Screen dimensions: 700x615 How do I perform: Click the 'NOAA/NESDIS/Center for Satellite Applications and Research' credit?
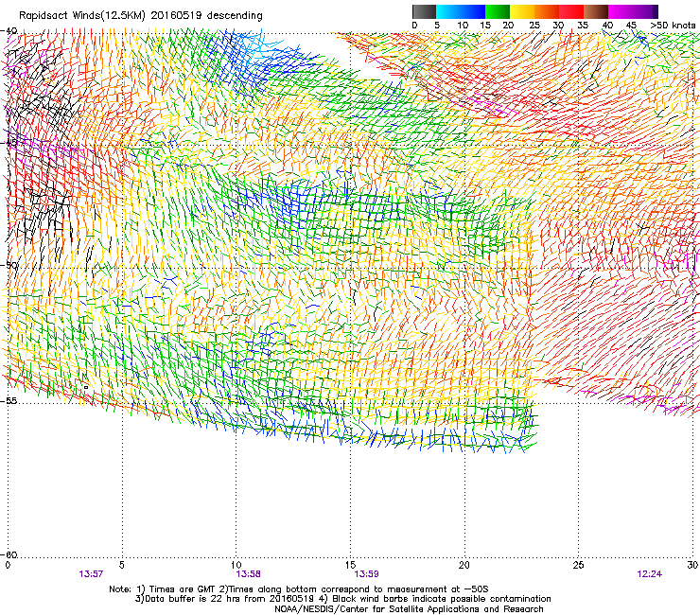[x=409, y=608]
